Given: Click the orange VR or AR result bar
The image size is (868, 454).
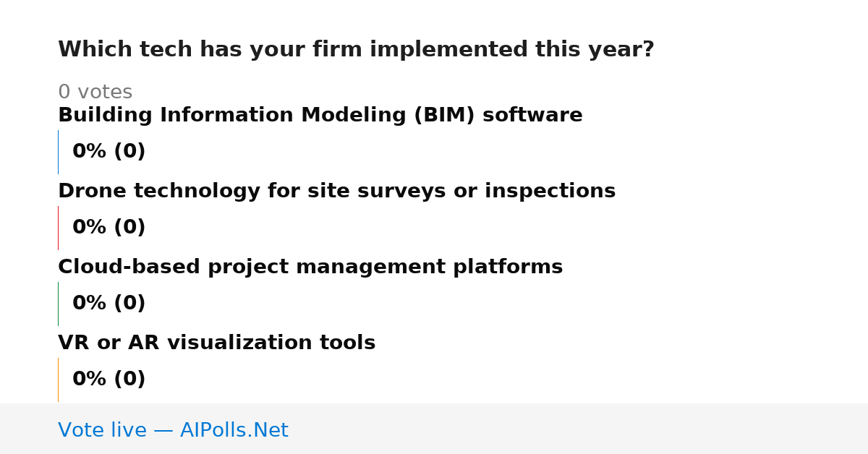Looking at the screenshot, I should (58, 380).
